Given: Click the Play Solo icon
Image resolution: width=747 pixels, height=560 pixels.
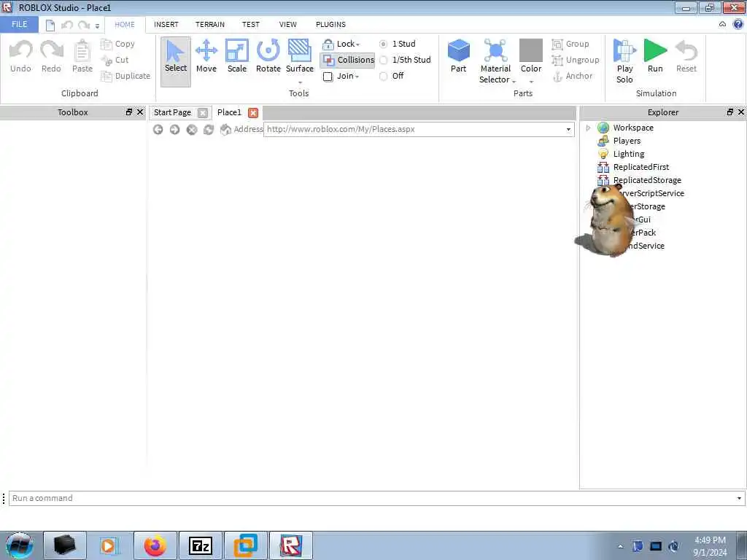Looking at the screenshot, I should click(x=624, y=52).
